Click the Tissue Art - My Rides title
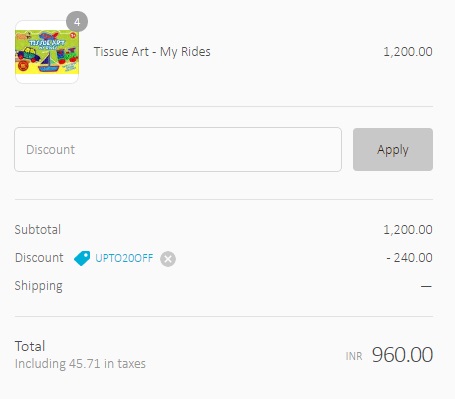The height and width of the screenshot is (399, 455). point(152,52)
